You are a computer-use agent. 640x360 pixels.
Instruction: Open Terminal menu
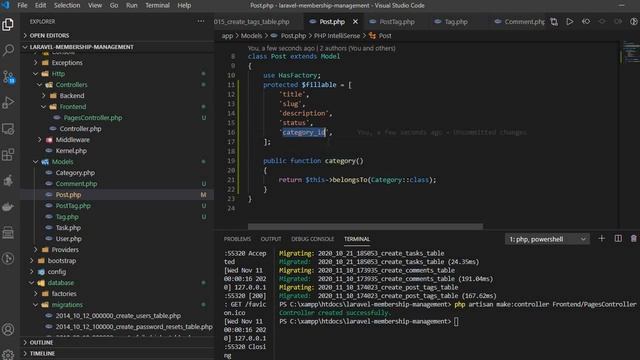point(157,5)
